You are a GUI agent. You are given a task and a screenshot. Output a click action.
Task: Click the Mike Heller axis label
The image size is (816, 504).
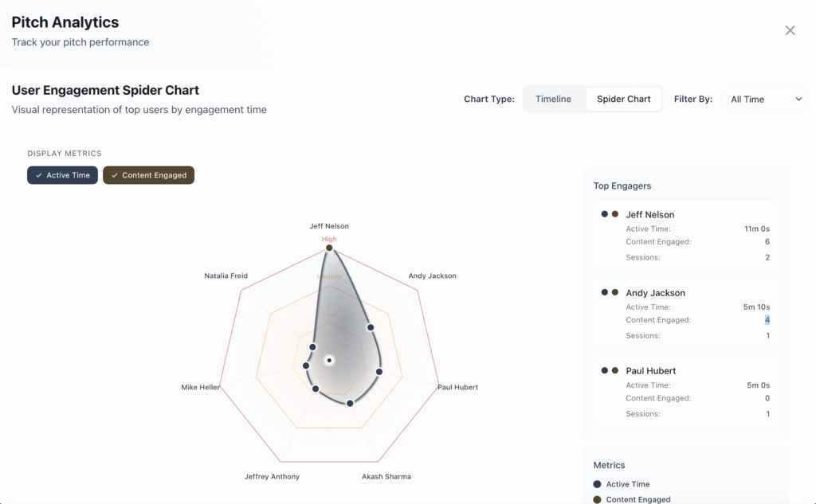coord(201,388)
